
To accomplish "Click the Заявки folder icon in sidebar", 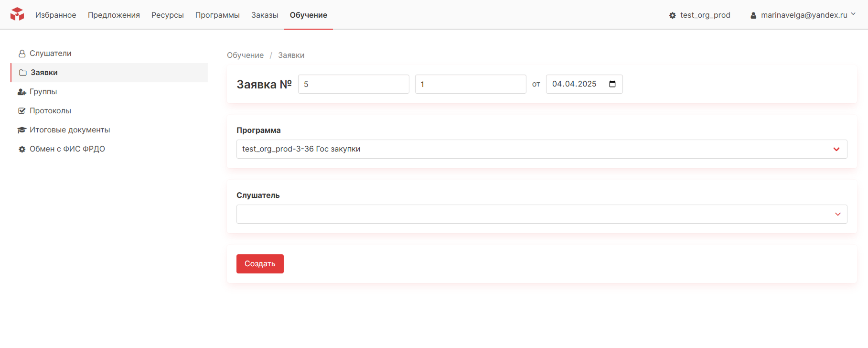I will pyautogui.click(x=22, y=73).
